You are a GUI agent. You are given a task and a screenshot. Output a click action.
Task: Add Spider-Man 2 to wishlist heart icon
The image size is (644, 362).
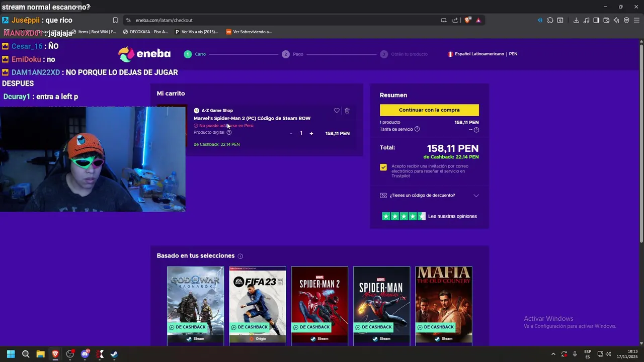[x=337, y=111]
